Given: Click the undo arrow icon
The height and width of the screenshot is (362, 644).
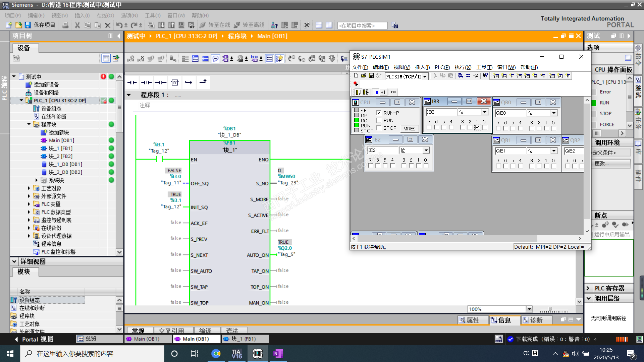Looking at the screenshot, I should [x=119, y=25].
